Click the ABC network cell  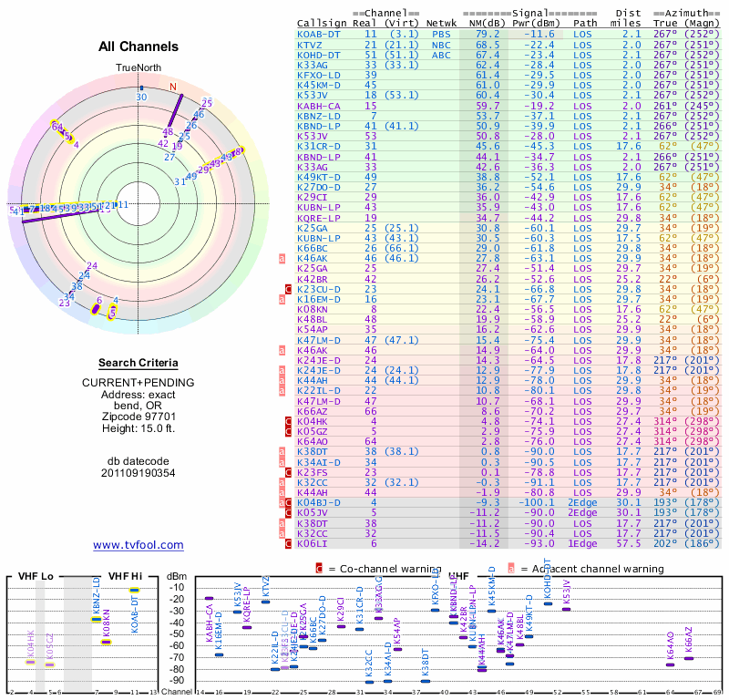(441, 55)
